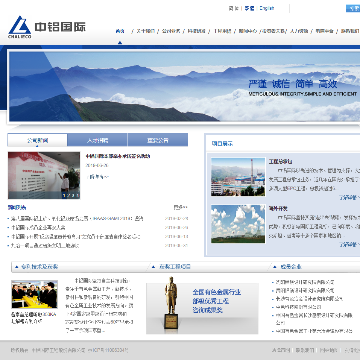
Task: Select the active 公司新闻 news tab
Action: pos(37,140)
